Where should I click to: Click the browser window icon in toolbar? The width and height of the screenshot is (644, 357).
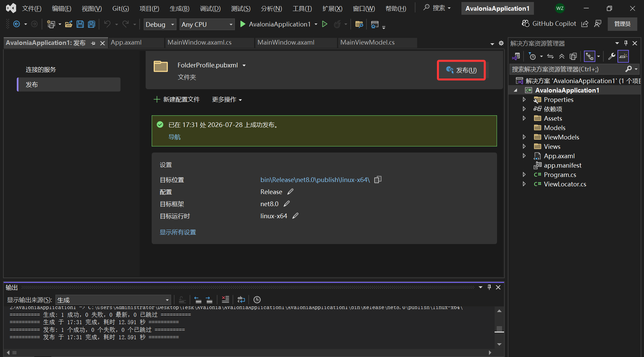[375, 24]
